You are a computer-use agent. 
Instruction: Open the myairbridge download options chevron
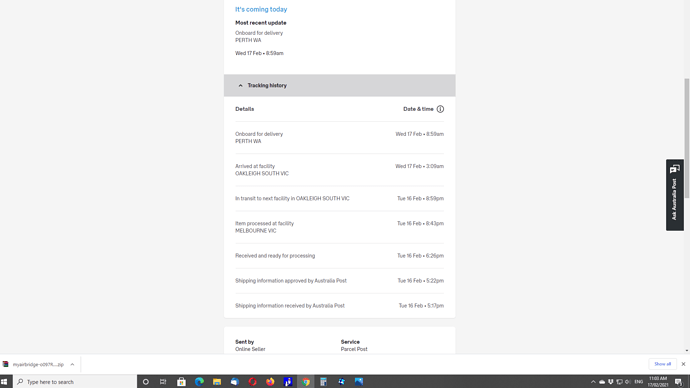[x=72, y=364]
